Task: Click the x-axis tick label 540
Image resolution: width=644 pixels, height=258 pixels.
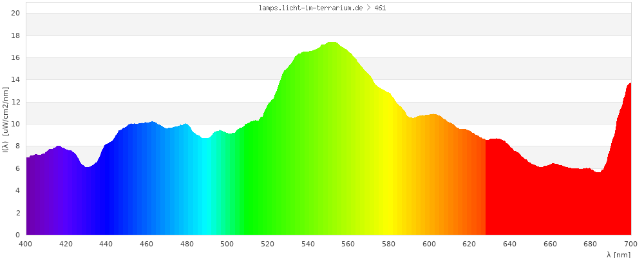Action: click(x=308, y=244)
